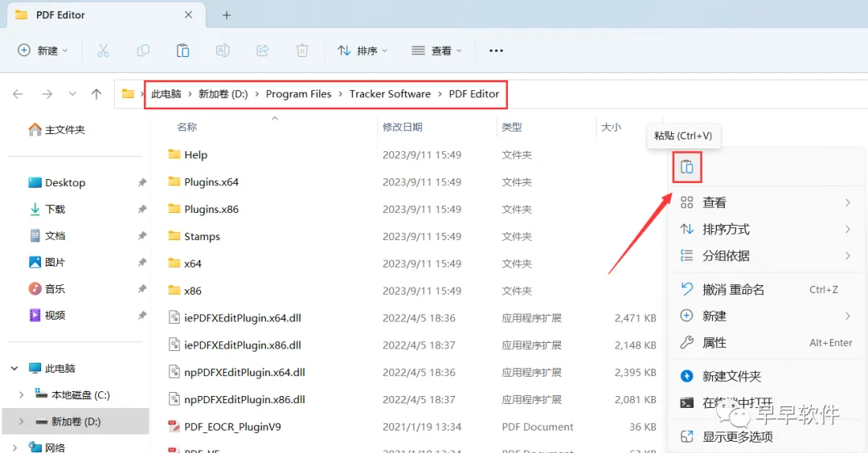The width and height of the screenshot is (868, 453).
Task: Open 视频 in the sidebar
Action: (x=47, y=316)
